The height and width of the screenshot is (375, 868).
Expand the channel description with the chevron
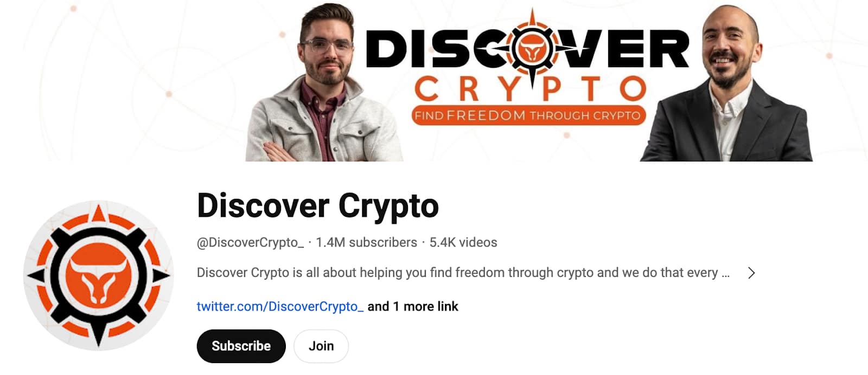tap(751, 273)
